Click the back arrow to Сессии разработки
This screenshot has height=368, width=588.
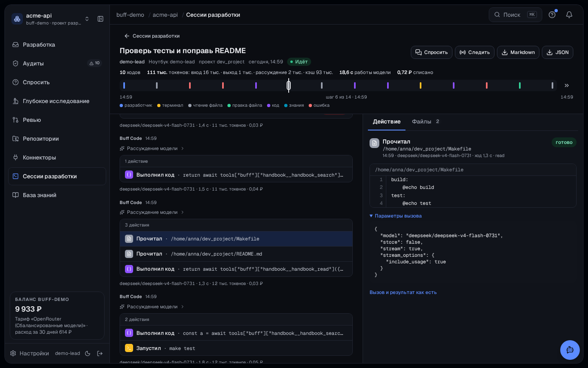click(152, 36)
